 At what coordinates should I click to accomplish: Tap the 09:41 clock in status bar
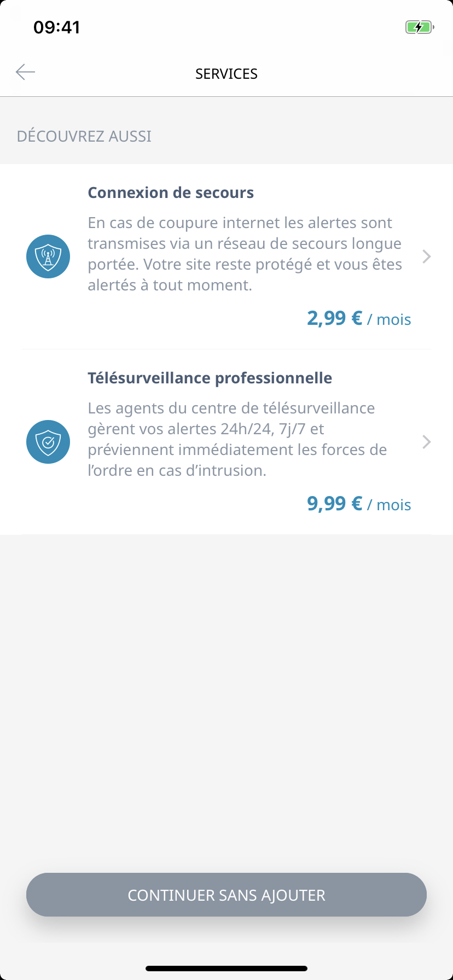pos(57,27)
